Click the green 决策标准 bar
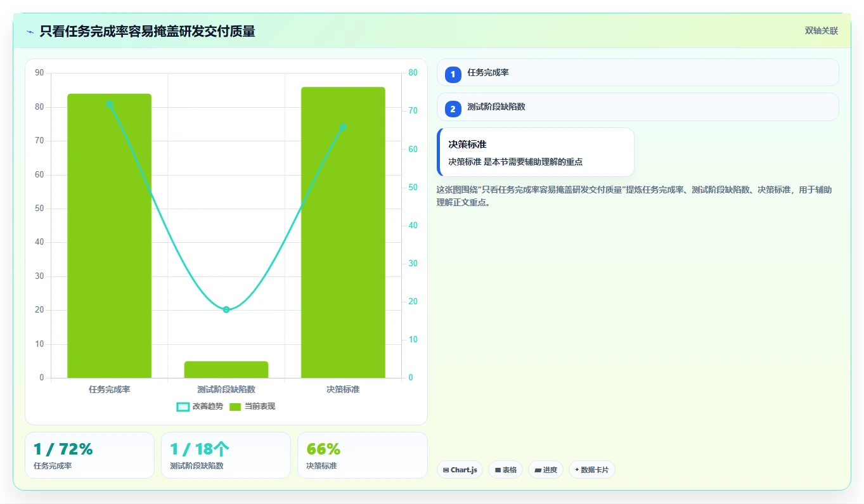This screenshot has width=864, height=504. (x=343, y=233)
